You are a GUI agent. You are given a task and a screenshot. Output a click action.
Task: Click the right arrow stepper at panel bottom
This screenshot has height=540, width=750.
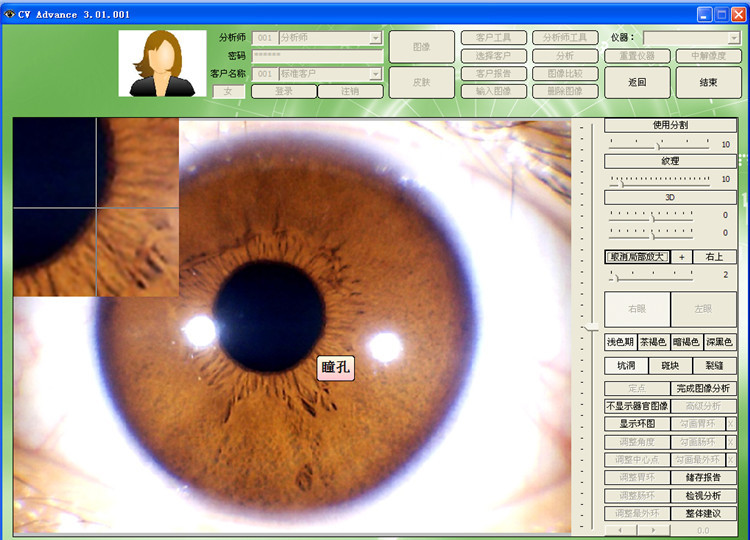coord(654,529)
